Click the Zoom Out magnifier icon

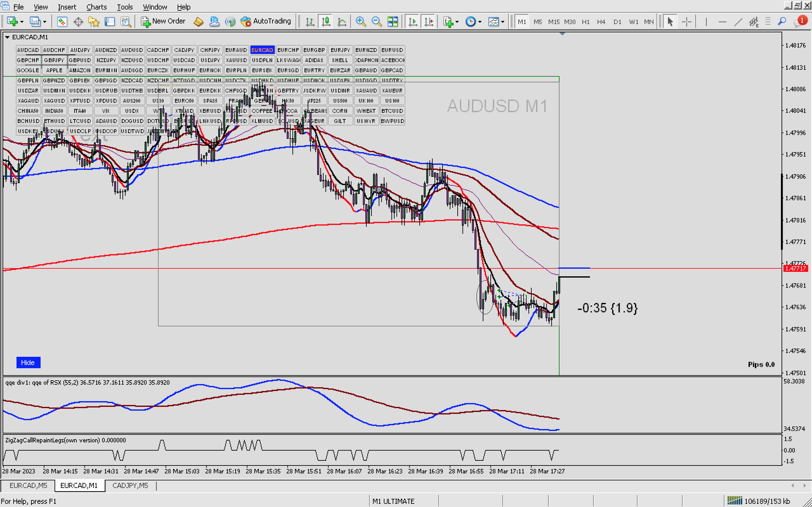(x=377, y=22)
